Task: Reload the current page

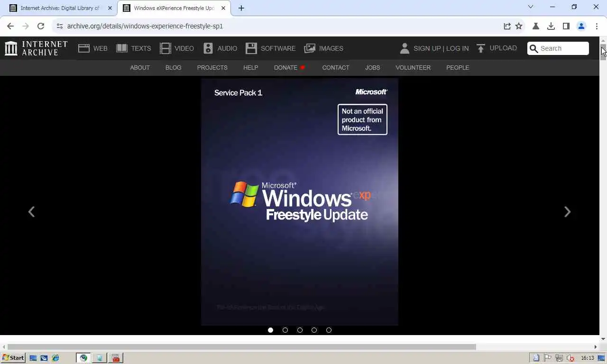Action: [x=41, y=26]
